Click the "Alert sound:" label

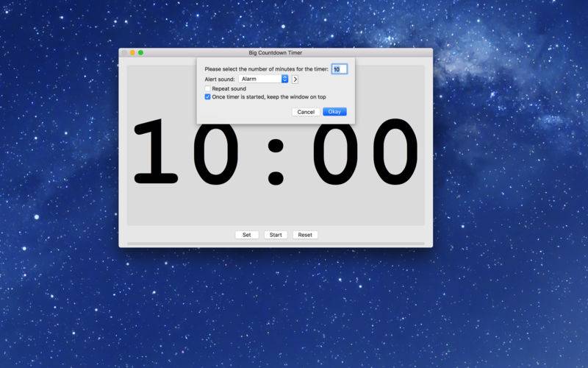coord(219,79)
